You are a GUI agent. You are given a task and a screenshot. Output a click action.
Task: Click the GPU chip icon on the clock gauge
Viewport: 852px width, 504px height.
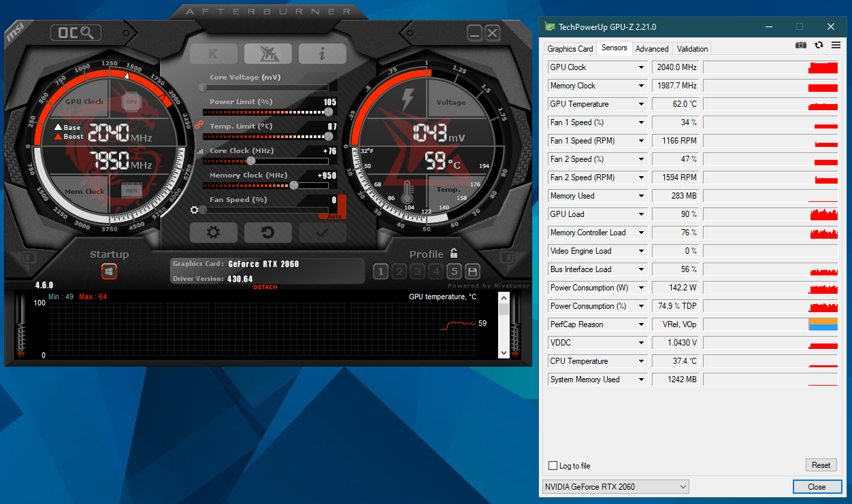132,102
